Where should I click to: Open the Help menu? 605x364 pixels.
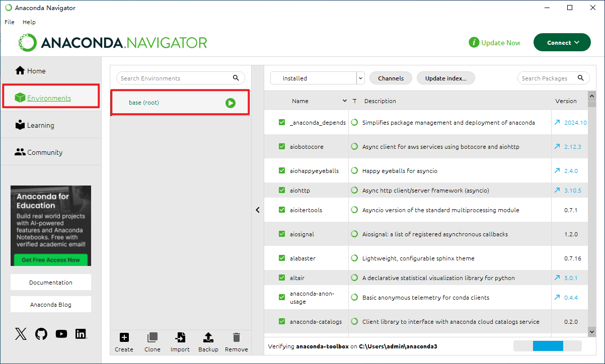(29, 22)
